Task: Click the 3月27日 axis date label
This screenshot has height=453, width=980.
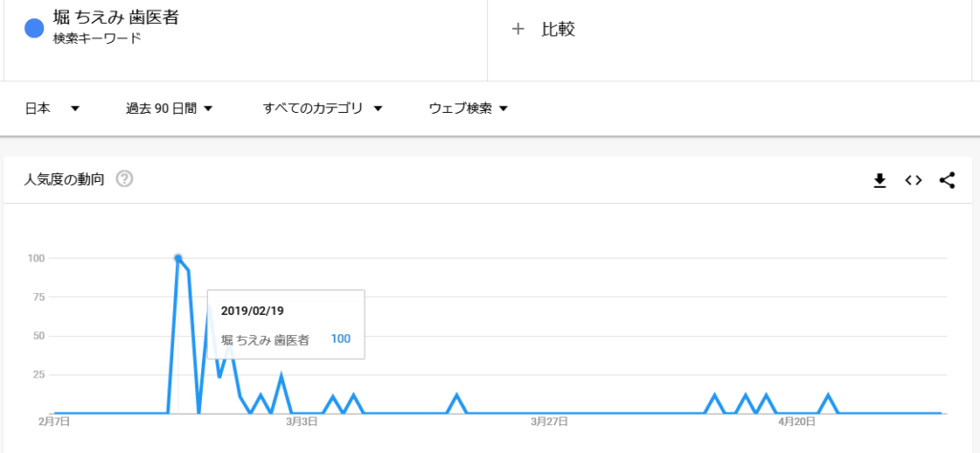Action: click(550, 420)
